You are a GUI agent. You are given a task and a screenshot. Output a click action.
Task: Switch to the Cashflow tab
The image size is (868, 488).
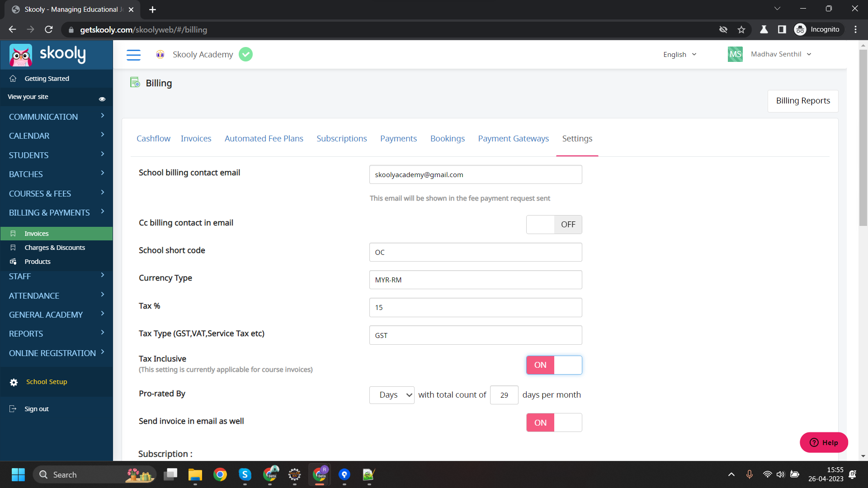(153, 139)
